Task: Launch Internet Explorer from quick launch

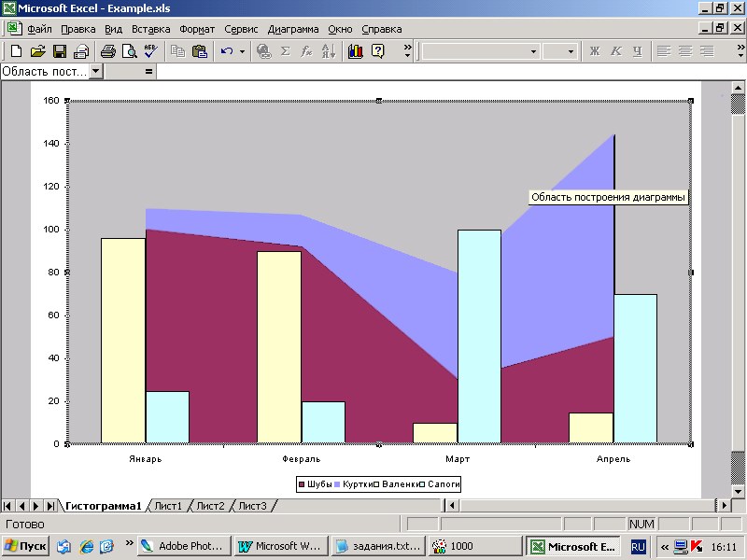Action: (86, 546)
